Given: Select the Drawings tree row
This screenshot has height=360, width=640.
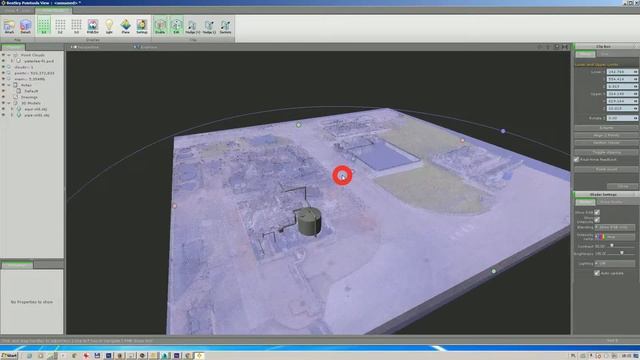Looking at the screenshot, I should click(29, 97).
